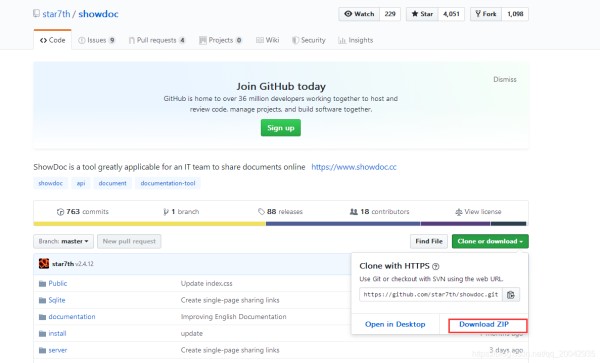Select the clone URL input field

(x=430, y=295)
